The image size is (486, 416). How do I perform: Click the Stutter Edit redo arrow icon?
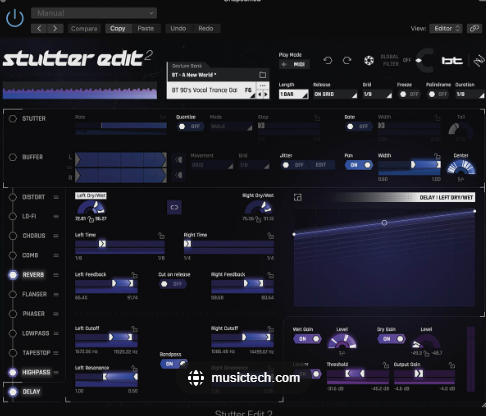click(x=347, y=60)
